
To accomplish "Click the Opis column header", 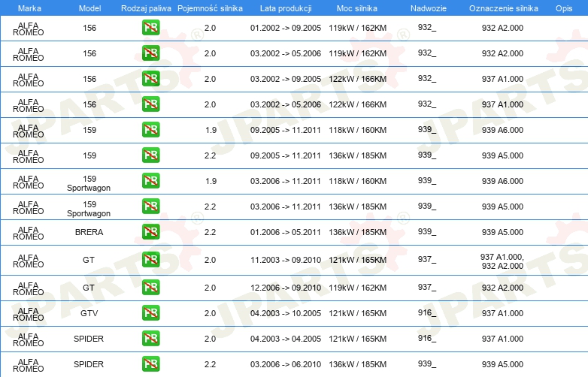I will (564, 8).
